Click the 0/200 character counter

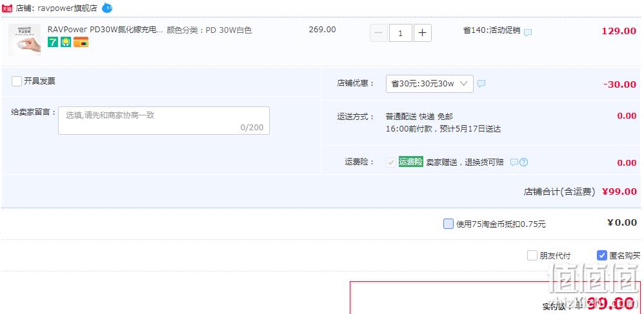click(x=252, y=127)
